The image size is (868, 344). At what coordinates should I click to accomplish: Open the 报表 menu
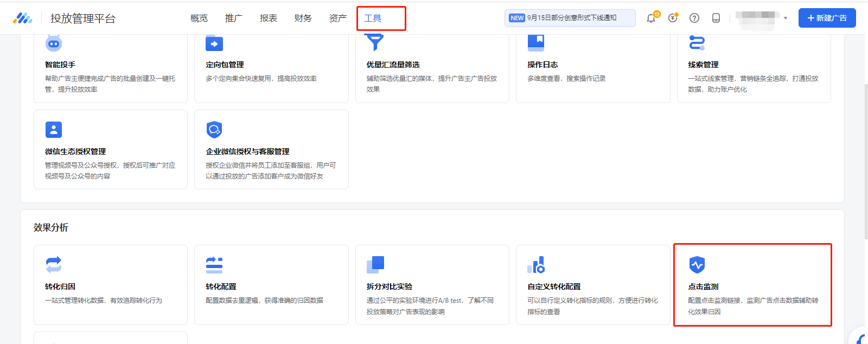[269, 18]
